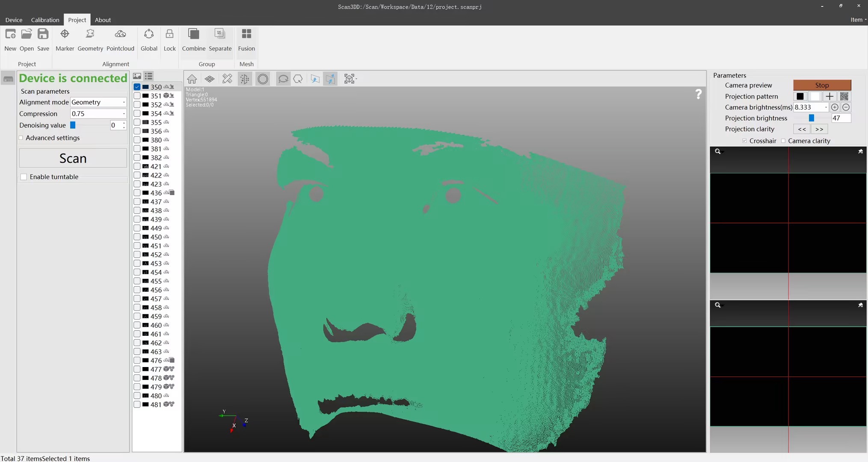
Task: Zoom the upper camera preview with magnifier
Action: (718, 151)
